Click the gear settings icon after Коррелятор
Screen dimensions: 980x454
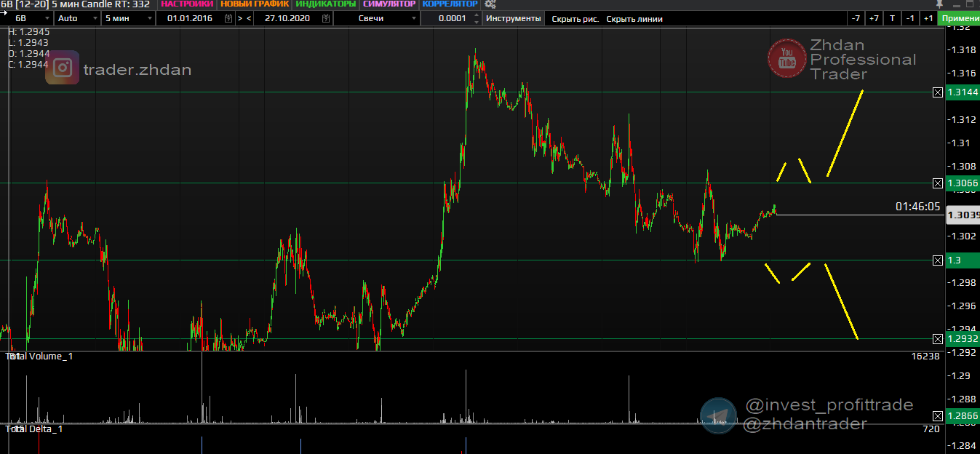490,4
